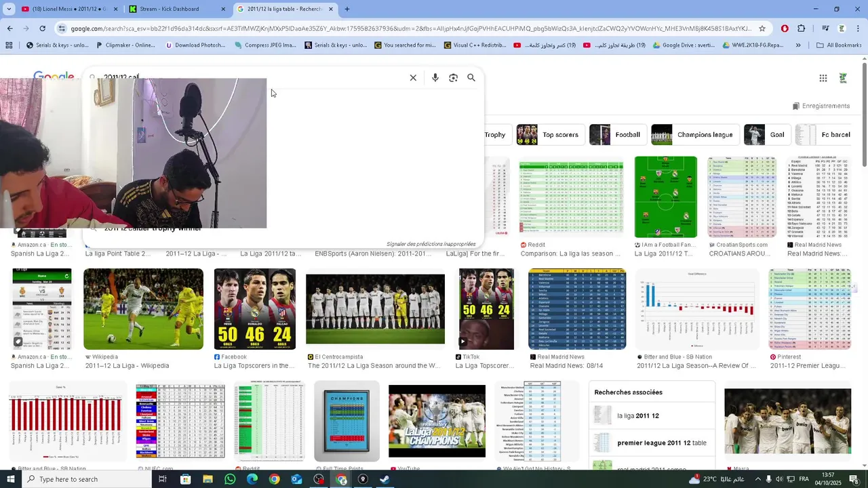Open taskbar volume control

pos(779,479)
